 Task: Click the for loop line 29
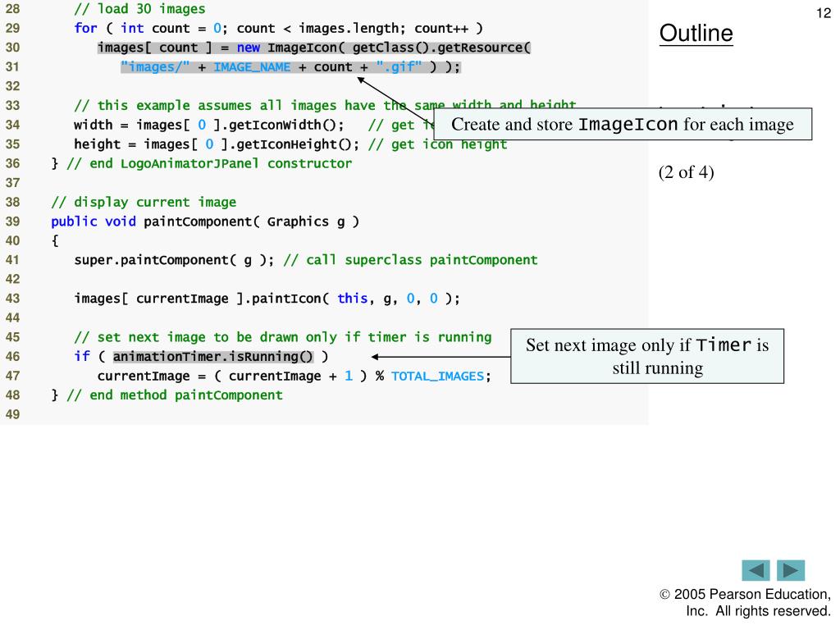(279, 29)
